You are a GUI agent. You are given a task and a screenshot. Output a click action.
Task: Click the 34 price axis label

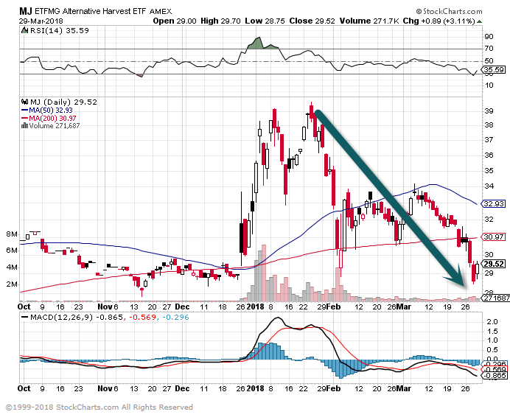point(489,186)
